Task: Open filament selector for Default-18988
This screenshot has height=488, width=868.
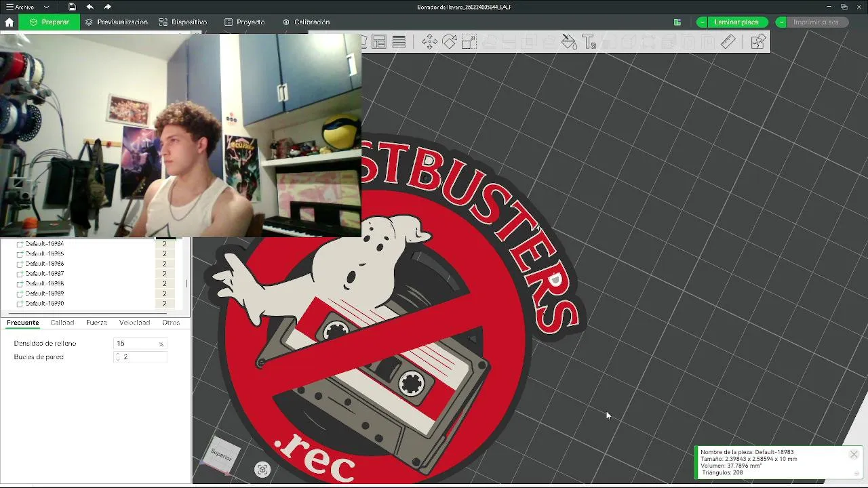Action: coord(164,283)
